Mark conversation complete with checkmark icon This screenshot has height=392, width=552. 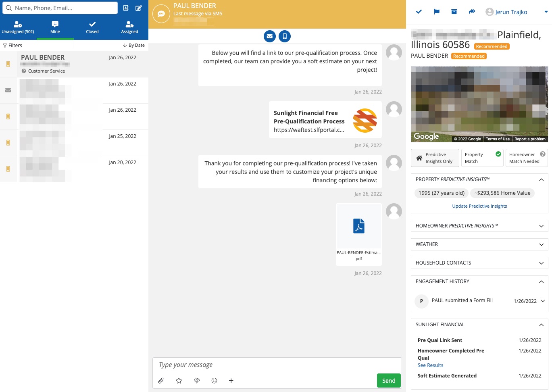click(419, 12)
